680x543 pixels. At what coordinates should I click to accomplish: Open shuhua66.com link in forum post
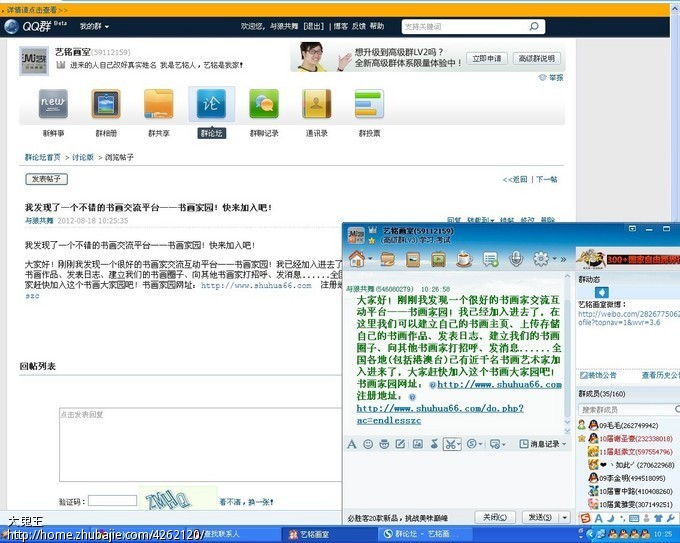(256, 285)
